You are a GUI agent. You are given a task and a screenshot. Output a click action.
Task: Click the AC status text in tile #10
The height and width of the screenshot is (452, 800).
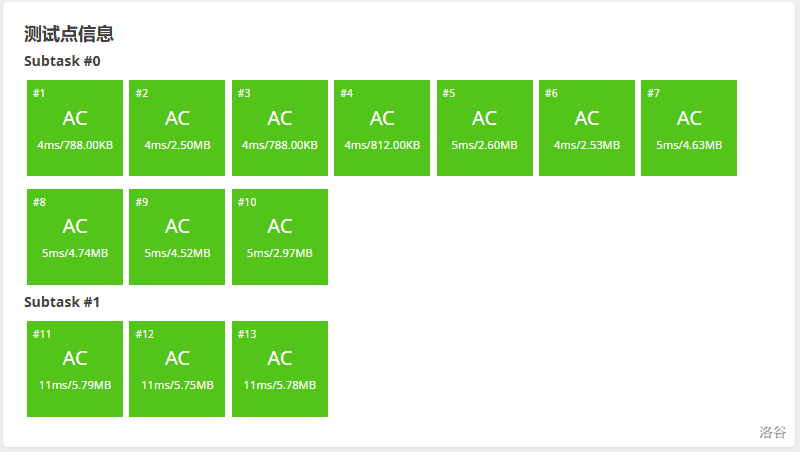pos(280,226)
